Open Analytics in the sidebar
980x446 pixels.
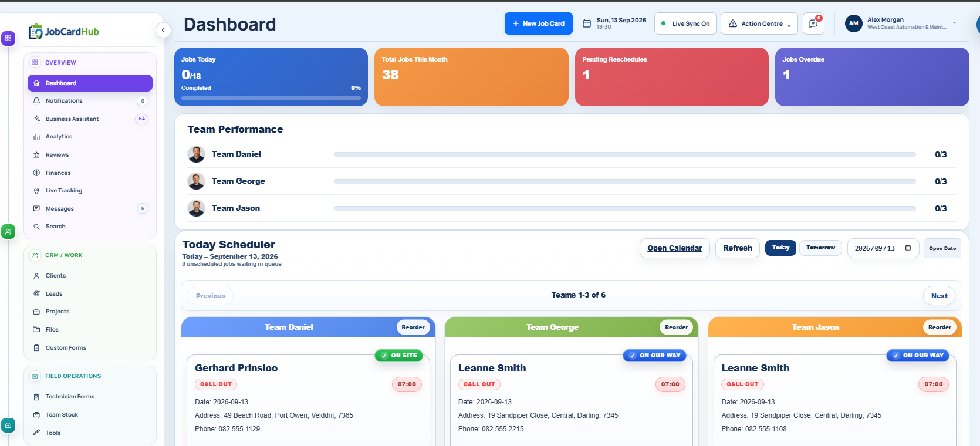click(90, 137)
